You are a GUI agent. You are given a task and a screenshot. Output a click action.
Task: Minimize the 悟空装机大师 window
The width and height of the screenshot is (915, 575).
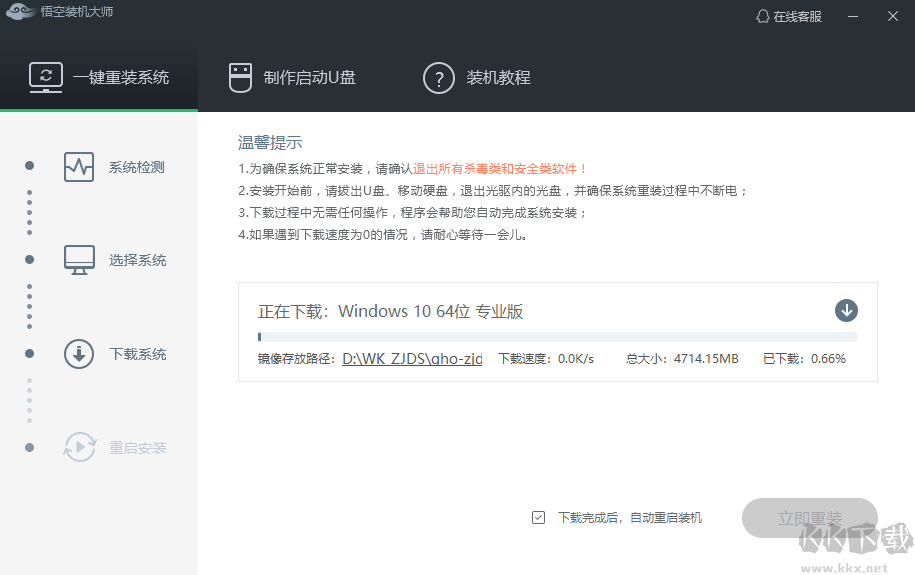(x=853, y=16)
